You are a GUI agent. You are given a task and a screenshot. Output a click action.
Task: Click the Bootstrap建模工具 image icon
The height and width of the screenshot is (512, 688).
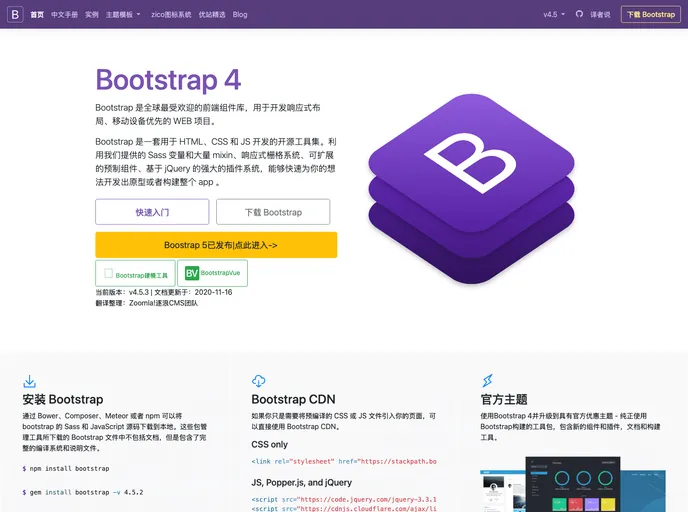108,273
